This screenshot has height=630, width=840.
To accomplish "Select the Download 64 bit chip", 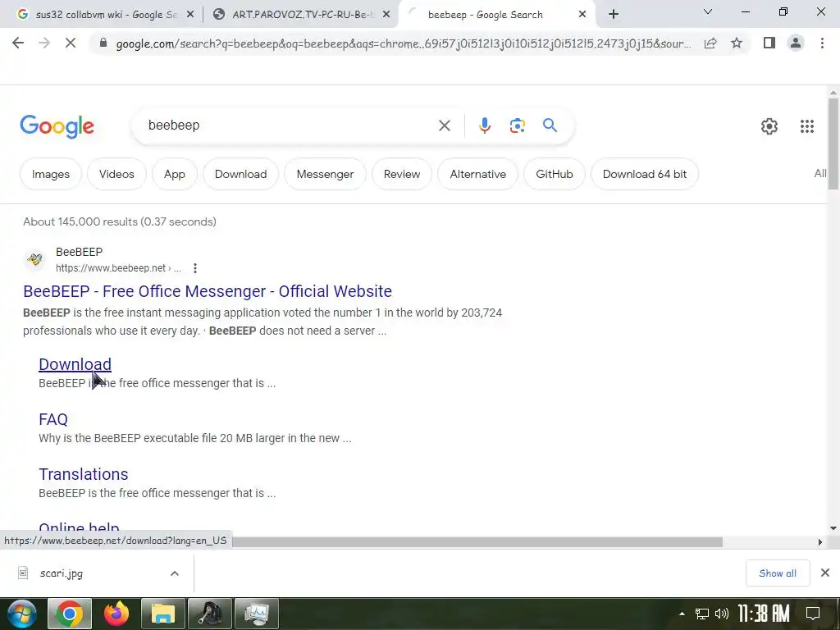I will (645, 174).
